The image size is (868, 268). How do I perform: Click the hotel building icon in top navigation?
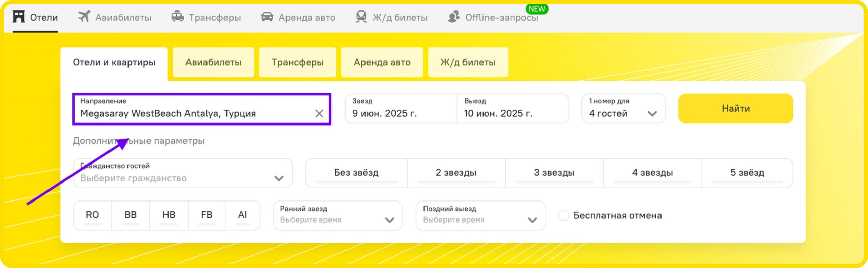coord(19,17)
